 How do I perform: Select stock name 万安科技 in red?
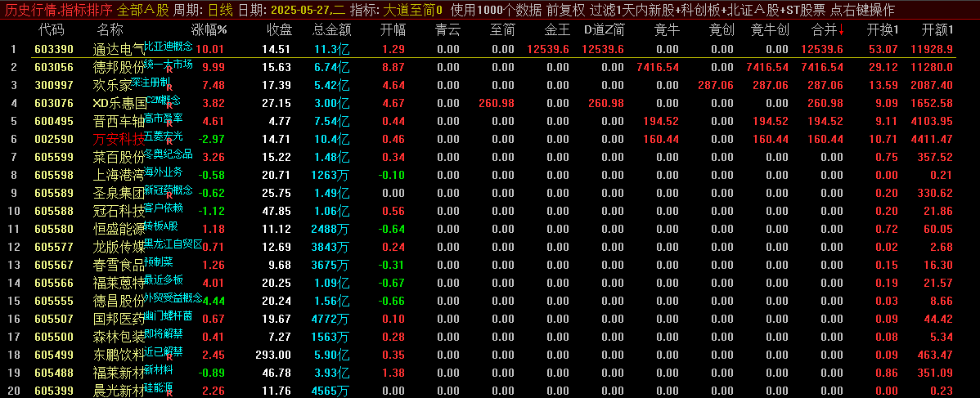click(x=118, y=139)
